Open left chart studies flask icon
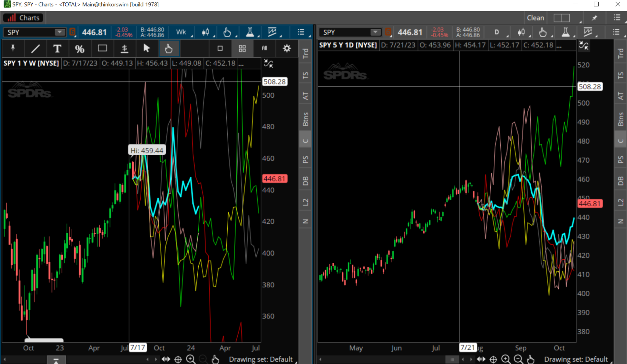The height and width of the screenshot is (364, 627). coord(250,32)
